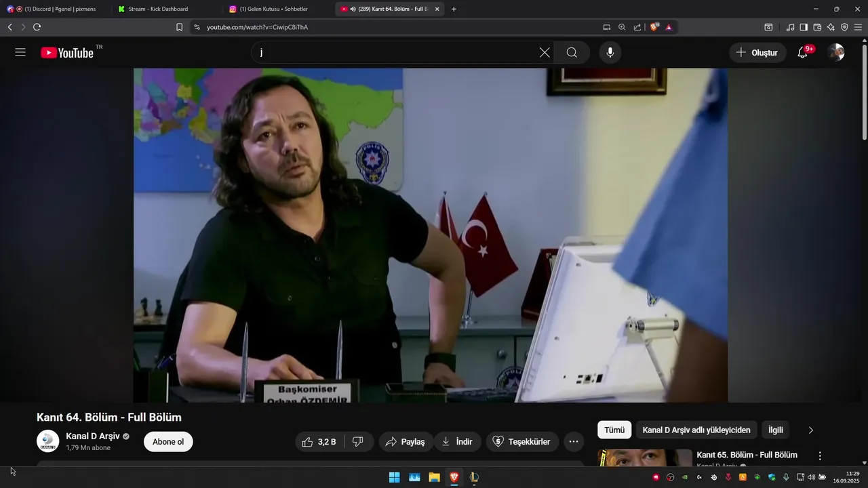
Task: Open a new browser tab
Action: click(x=454, y=9)
